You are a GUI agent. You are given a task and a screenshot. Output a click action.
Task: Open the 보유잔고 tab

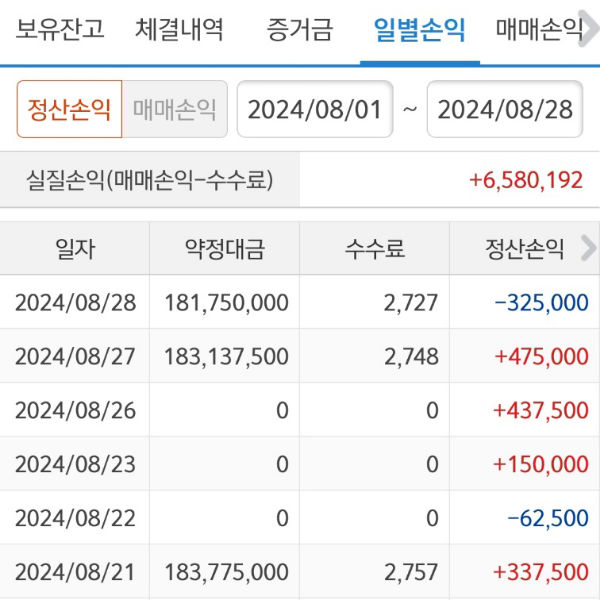click(x=60, y=29)
